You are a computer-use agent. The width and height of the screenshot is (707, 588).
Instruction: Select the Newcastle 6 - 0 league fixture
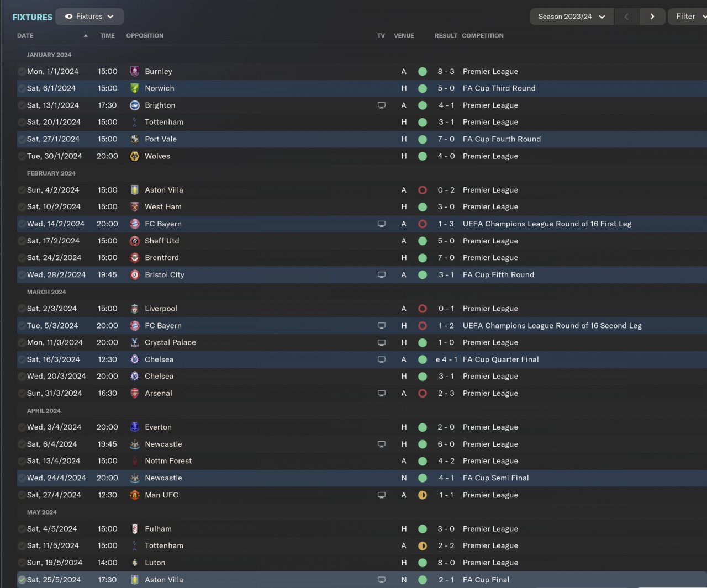point(362,444)
